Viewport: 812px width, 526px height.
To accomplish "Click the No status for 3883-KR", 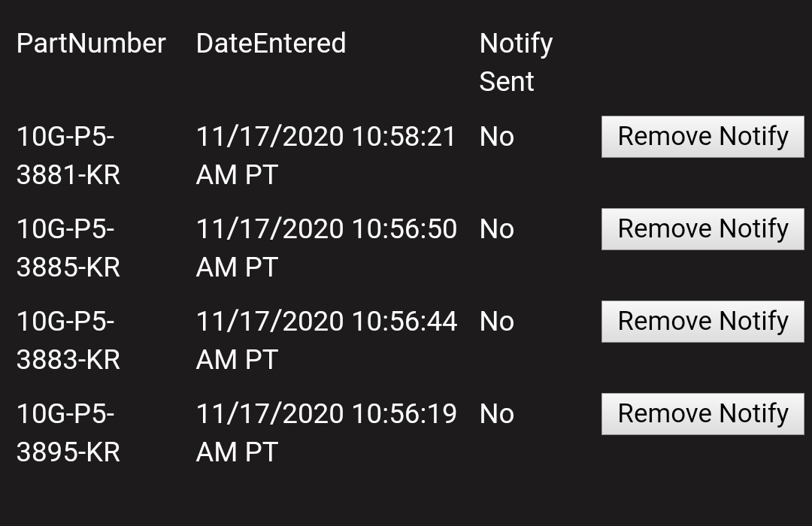I will point(497,322).
